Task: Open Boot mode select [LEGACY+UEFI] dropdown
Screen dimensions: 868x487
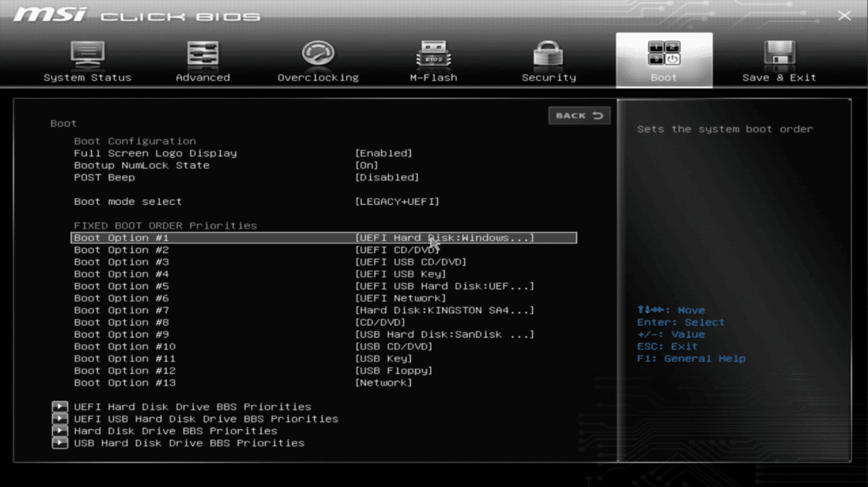Action: click(397, 201)
